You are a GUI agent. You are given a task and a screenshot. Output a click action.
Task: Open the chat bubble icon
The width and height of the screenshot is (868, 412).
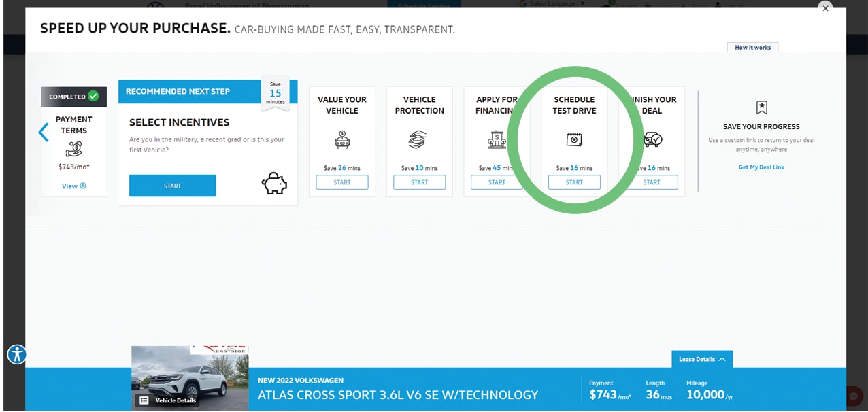853,396
